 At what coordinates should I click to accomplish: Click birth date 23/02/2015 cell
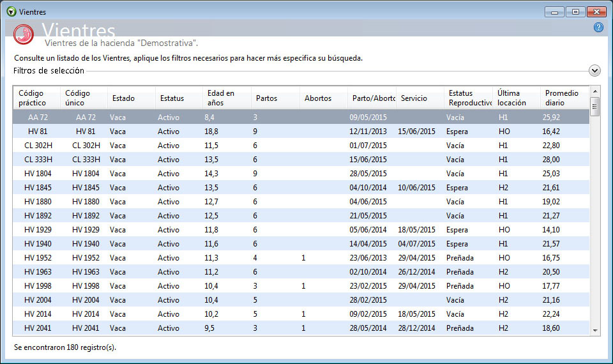click(x=368, y=286)
